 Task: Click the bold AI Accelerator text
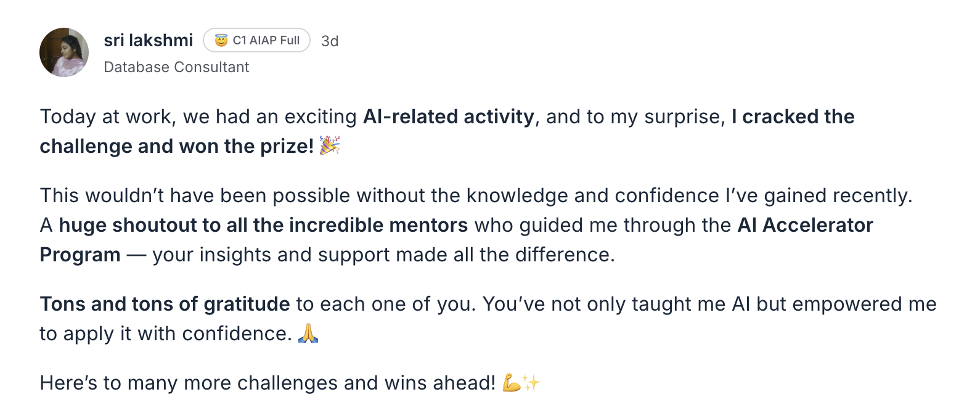click(806, 225)
